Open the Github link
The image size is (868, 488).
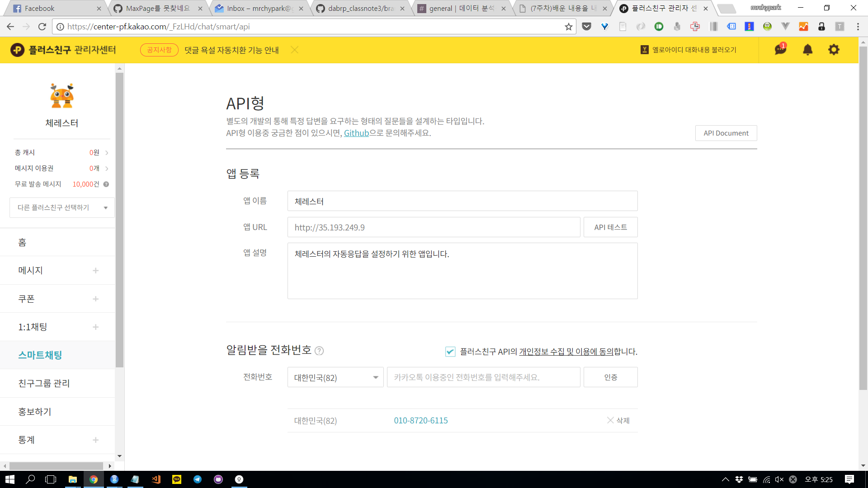click(356, 133)
